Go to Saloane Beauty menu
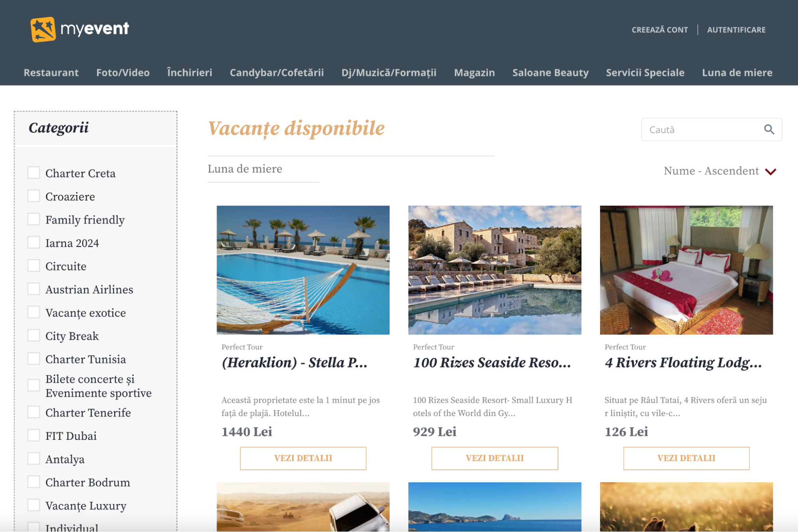The height and width of the screenshot is (532, 798). (550, 73)
